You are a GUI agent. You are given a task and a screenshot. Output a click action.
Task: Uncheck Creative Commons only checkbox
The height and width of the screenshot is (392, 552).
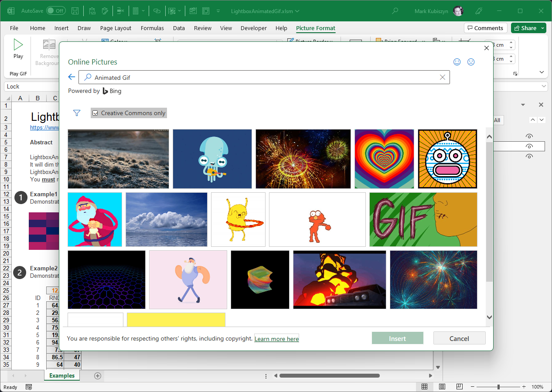pyautogui.click(x=95, y=113)
